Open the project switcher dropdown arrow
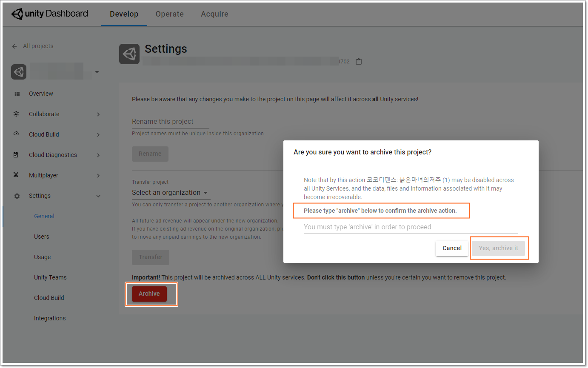The image size is (588, 368). point(97,72)
